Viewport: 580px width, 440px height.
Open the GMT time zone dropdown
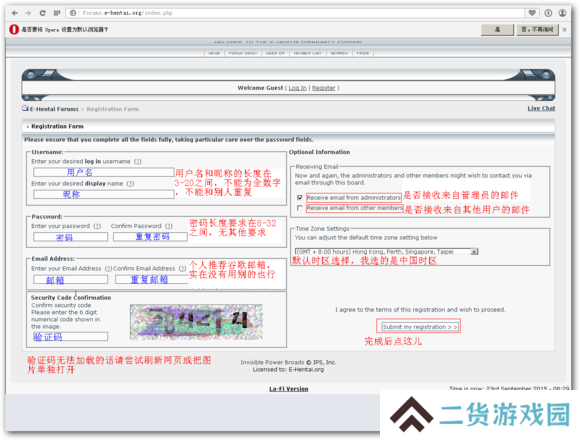[386, 252]
